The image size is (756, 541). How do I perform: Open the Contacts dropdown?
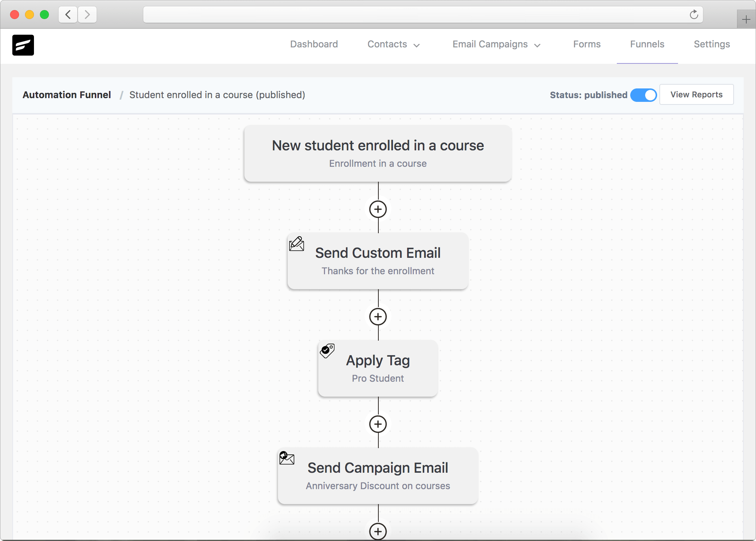[x=393, y=44]
